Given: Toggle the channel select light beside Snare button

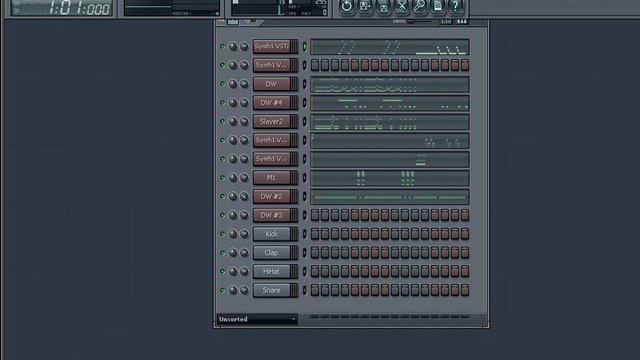Looking at the screenshot, I should pos(304,290).
